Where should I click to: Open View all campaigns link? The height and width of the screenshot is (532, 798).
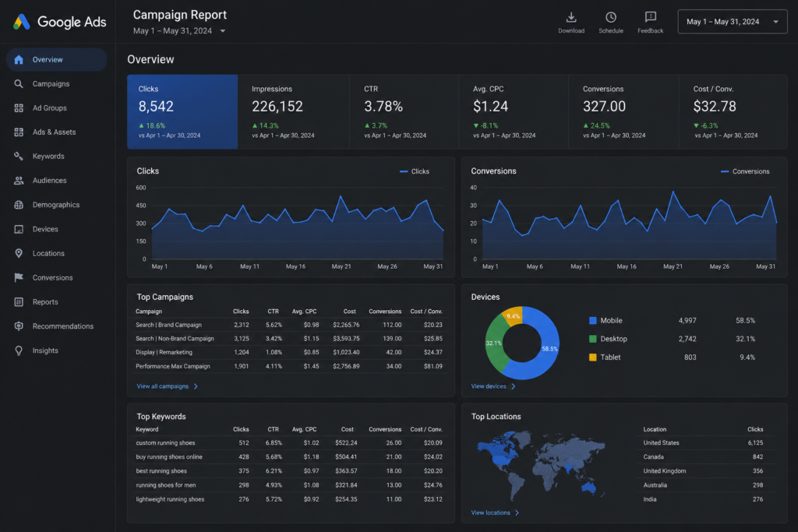(162, 386)
